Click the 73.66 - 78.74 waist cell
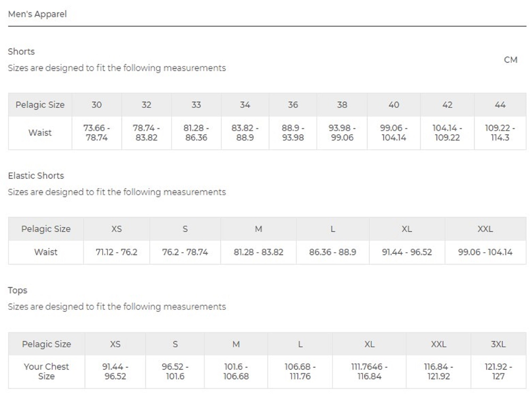The image size is (532, 399). (97, 133)
